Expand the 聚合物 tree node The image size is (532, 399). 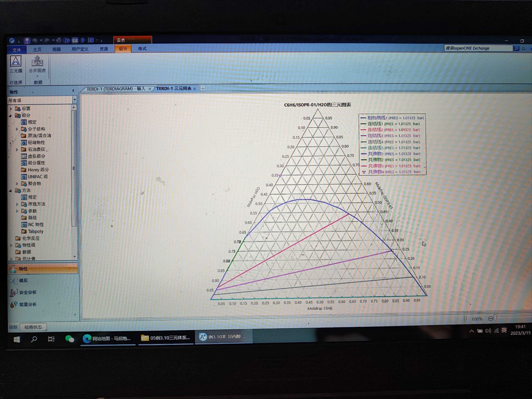(17, 184)
